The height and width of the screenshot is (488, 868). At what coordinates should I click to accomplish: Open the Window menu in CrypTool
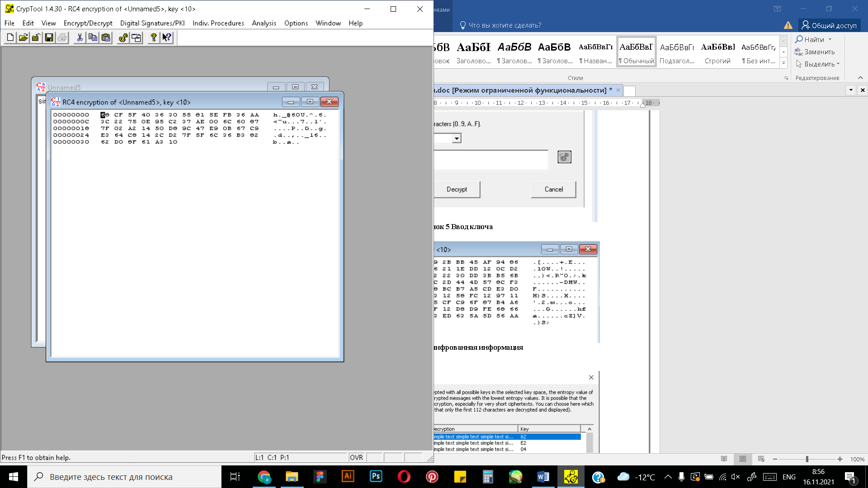pyautogui.click(x=328, y=23)
